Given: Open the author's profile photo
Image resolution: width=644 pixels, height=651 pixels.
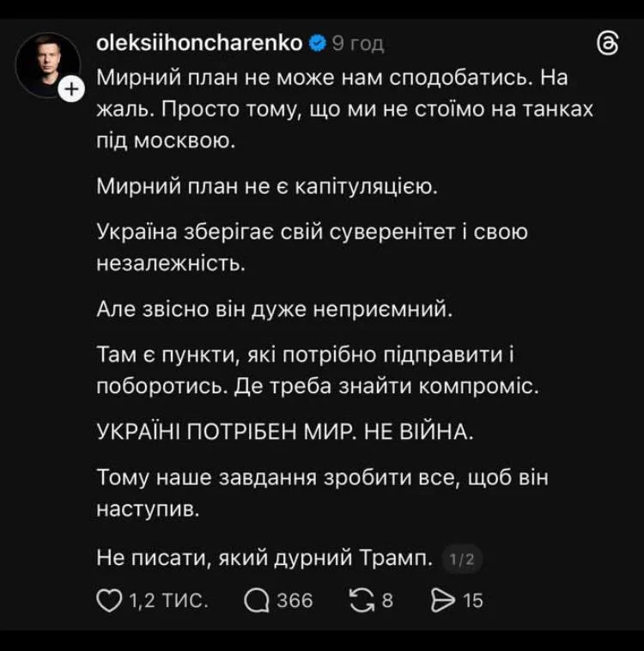Looking at the screenshot, I should coord(47,64).
